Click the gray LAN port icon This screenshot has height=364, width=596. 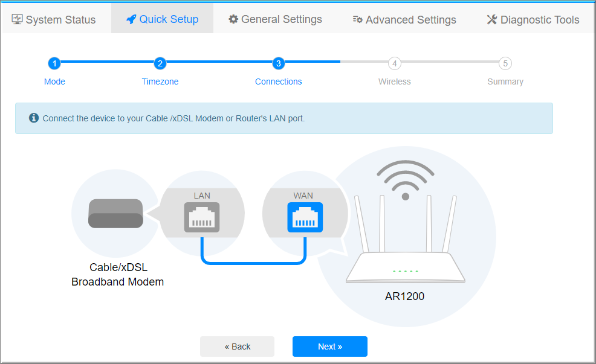click(202, 217)
